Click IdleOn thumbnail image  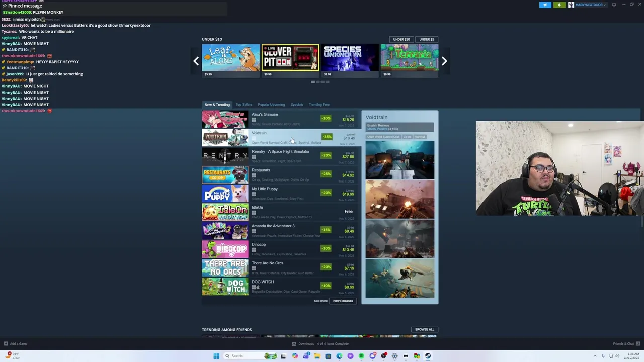coord(225,212)
